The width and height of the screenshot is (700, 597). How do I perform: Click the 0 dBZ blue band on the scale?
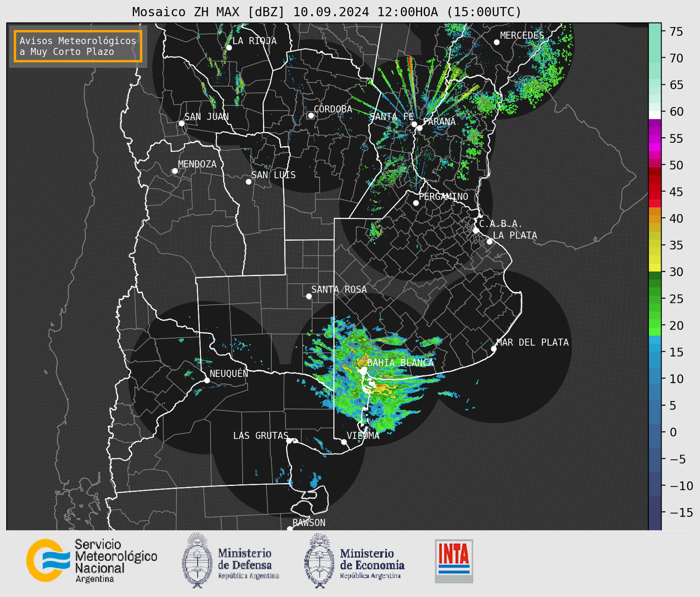tap(655, 432)
